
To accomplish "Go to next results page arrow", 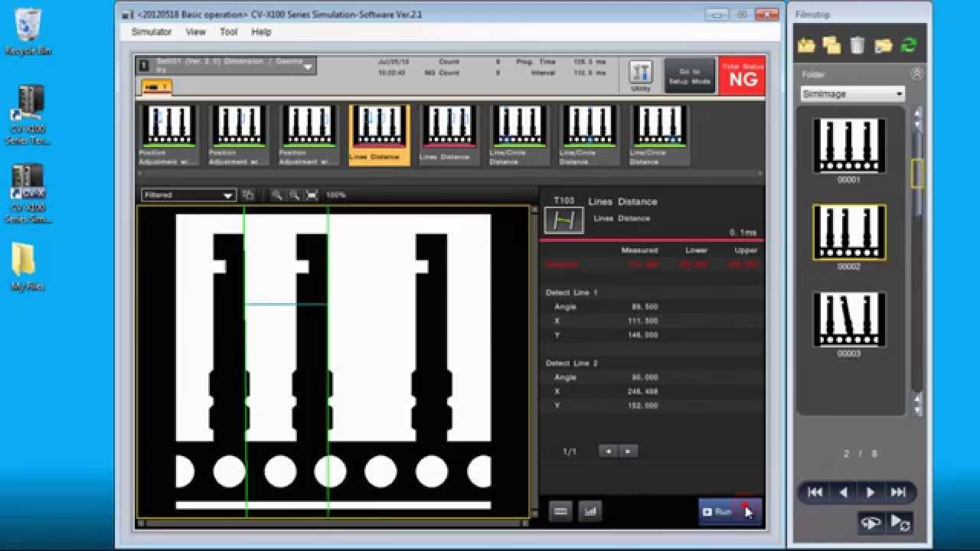I will pyautogui.click(x=629, y=452).
